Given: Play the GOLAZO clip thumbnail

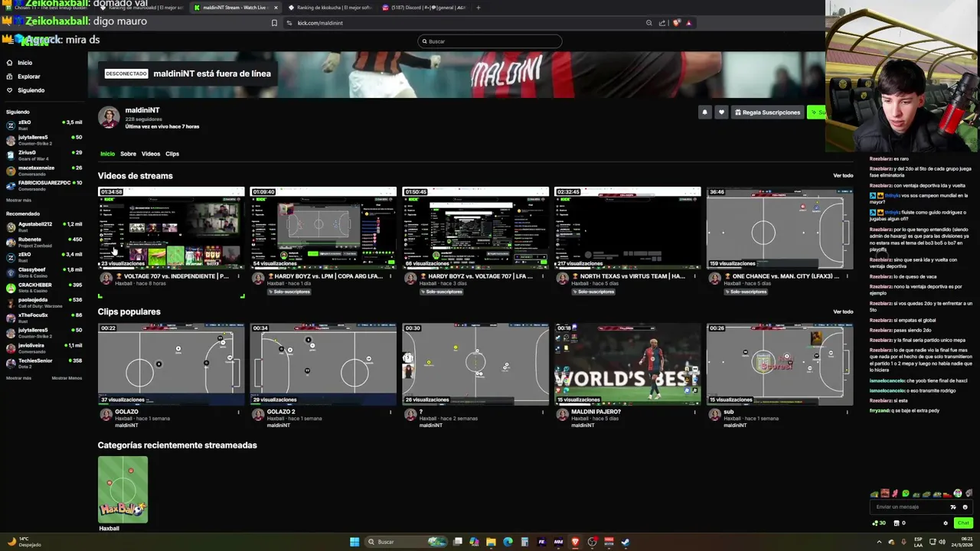Looking at the screenshot, I should 171,364.
